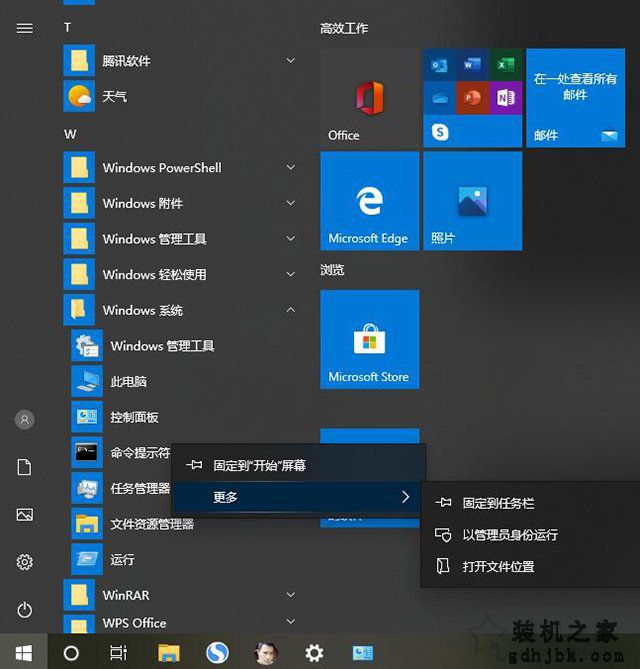Open the OneDrive icon in Office tile group
The image size is (640, 669).
(439, 98)
